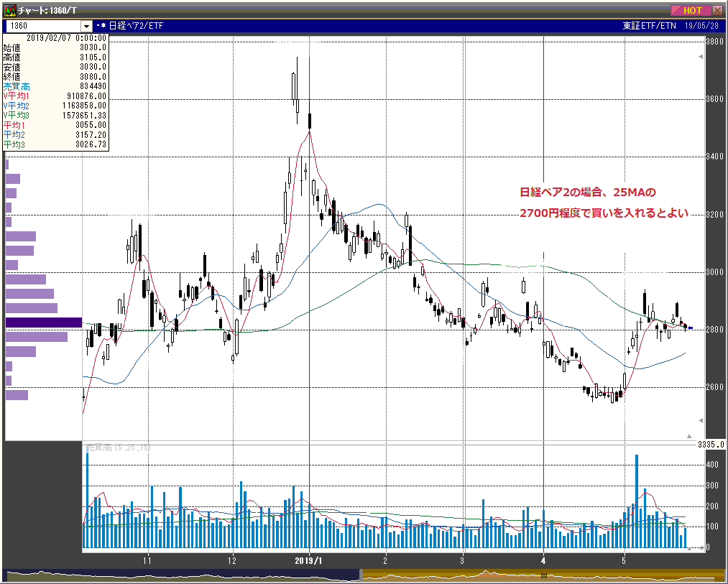Image resolution: width=728 pixels, height=584 pixels.
Task: Click the 売買高 (5,25,75) volume label
Action: [119, 448]
